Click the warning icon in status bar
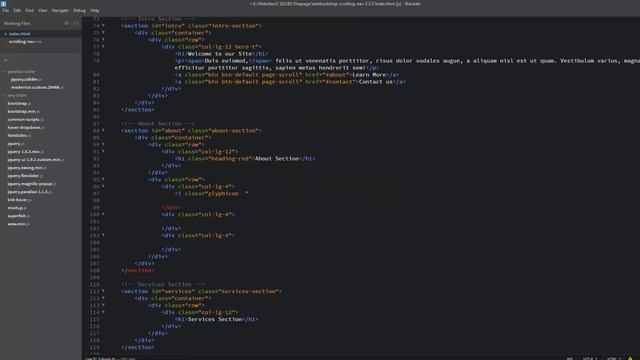This screenshot has width=640, height=360. [630, 358]
